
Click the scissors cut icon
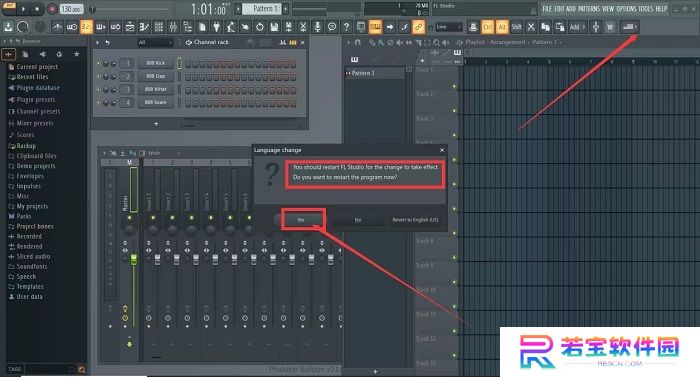pos(303,27)
